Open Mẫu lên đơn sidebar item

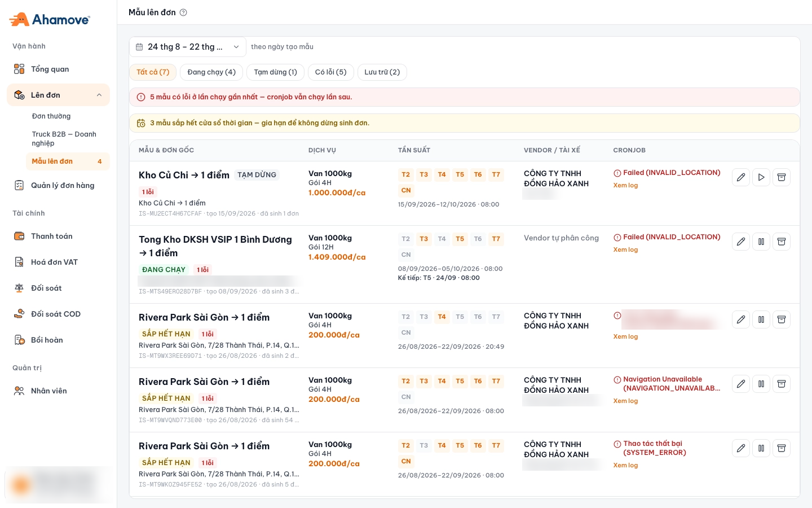(68, 161)
